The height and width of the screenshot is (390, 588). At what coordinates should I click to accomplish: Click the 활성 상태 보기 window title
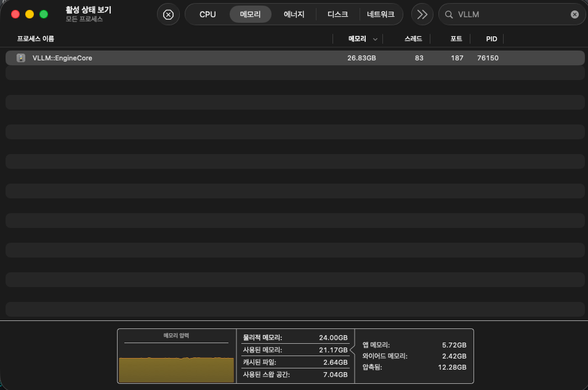pyautogui.click(x=89, y=10)
